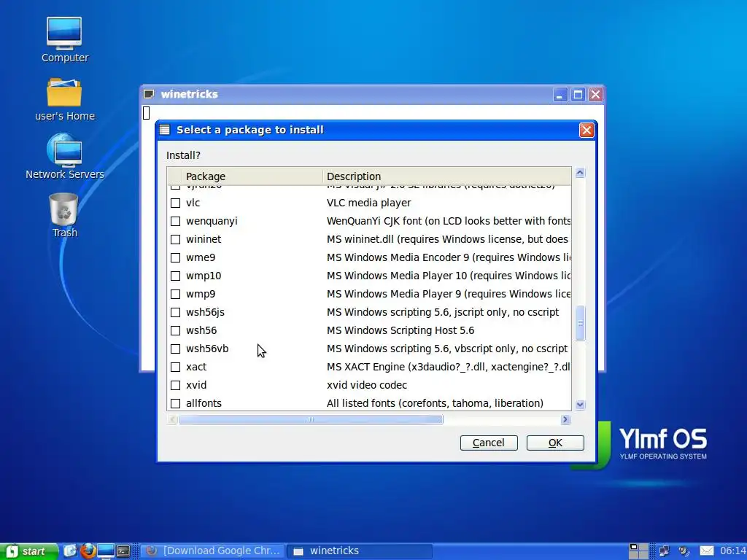Viewport: 747px width, 560px height.
Task: Check the wsh56vb checkbox
Action: [175, 349]
